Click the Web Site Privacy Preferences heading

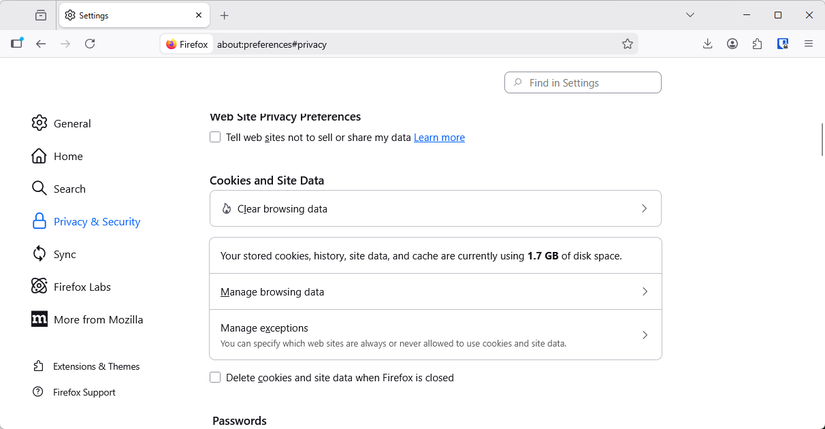285,117
